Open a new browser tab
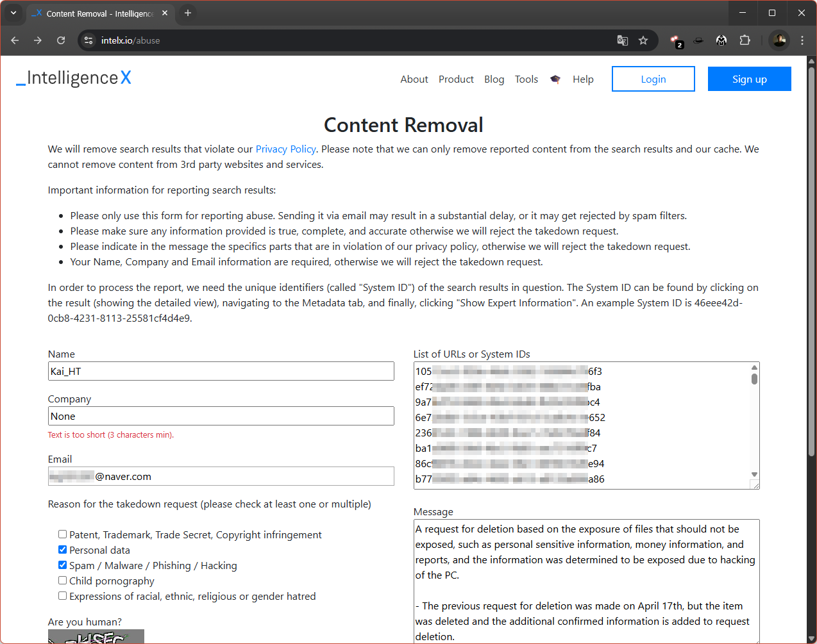This screenshot has height=644, width=817. pyautogui.click(x=188, y=13)
